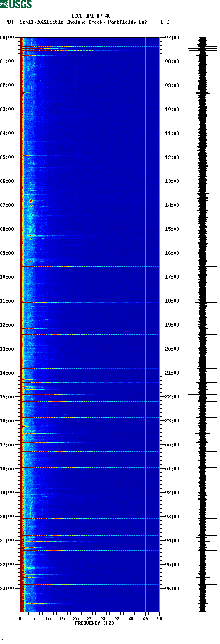Click the 23:00 UTC time label at right

click(x=172, y=421)
